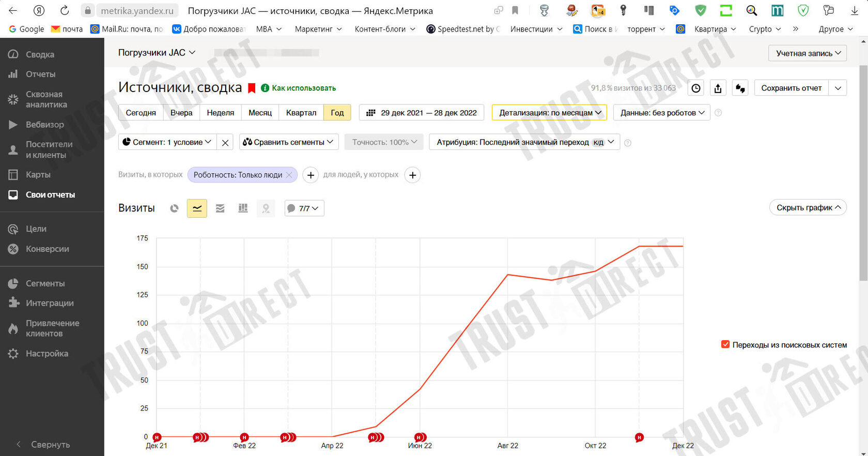The height and width of the screenshot is (456, 868).
Task: Click the compare periods icon
Action: point(740,88)
